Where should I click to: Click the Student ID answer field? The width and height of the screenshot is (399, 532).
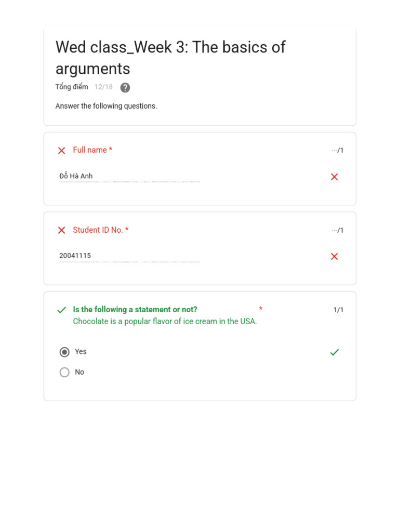pyautogui.click(x=129, y=256)
